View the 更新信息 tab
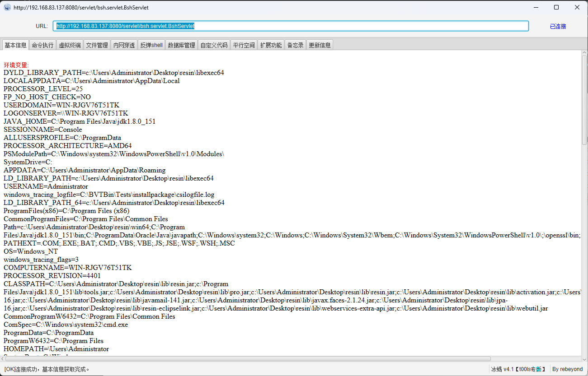This screenshot has width=588, height=376. [x=320, y=45]
